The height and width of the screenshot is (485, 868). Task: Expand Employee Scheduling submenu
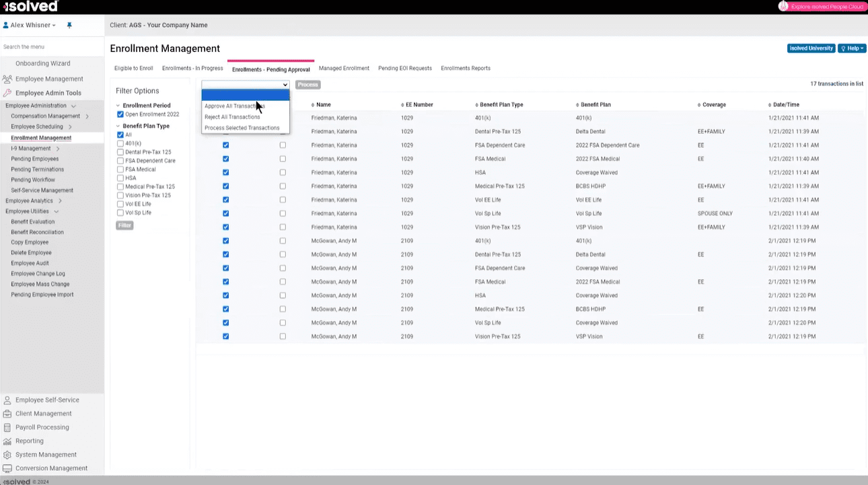(69, 126)
